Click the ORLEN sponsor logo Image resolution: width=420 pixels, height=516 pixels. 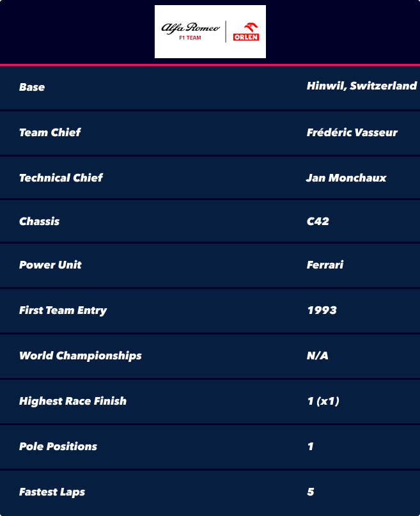[246, 32]
